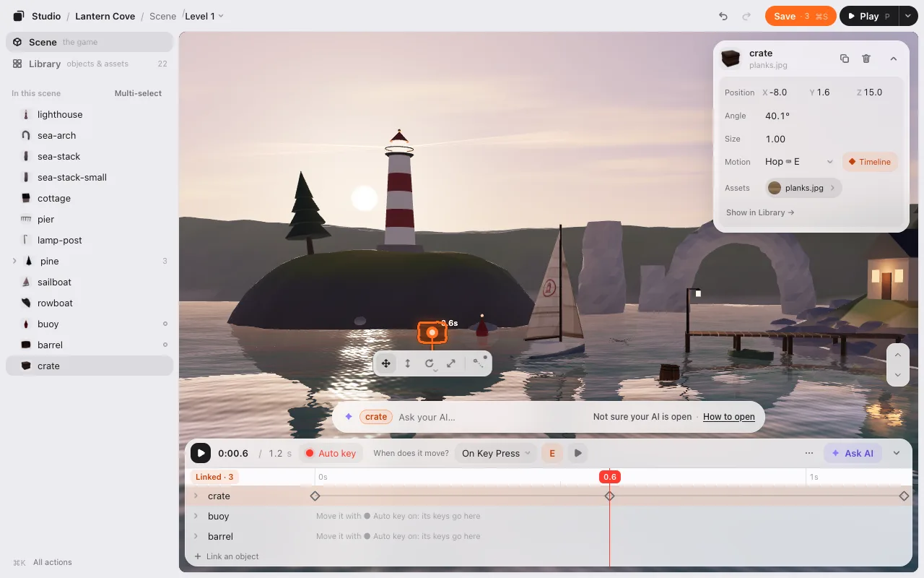Image resolution: width=924 pixels, height=578 pixels.
Task: Open the On Key Press trigger dropdown
Action: (496, 453)
